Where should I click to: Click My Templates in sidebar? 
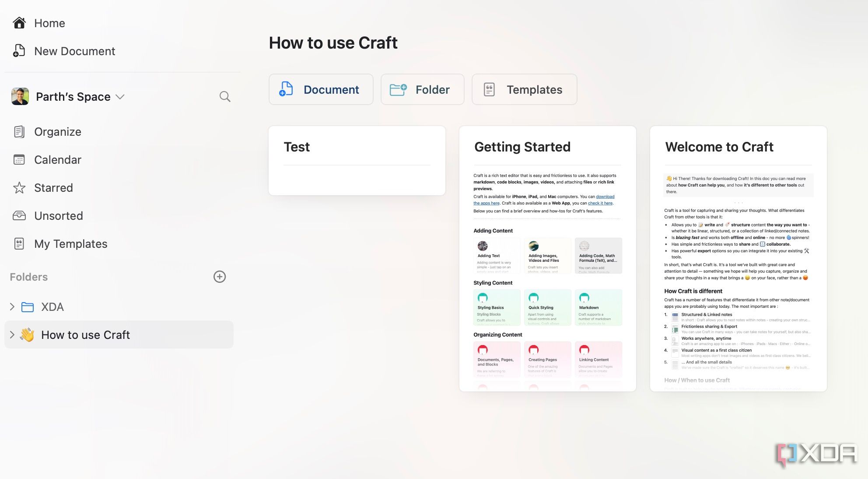[70, 243]
